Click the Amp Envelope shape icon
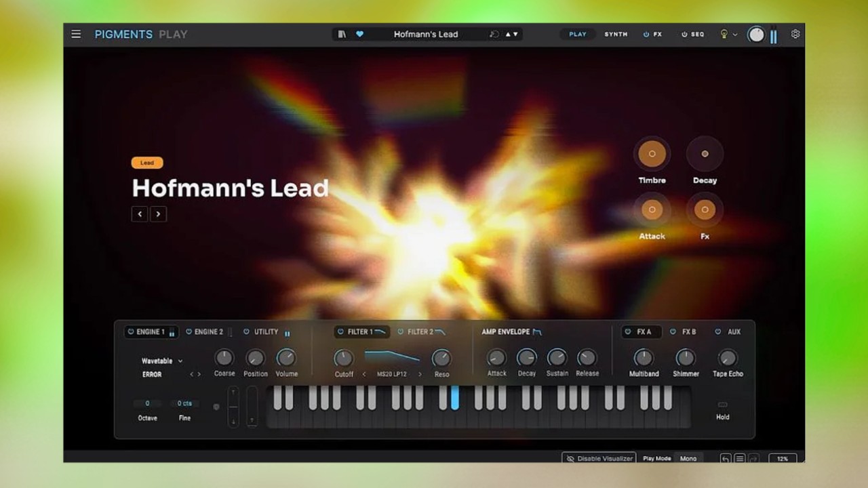 tap(537, 332)
